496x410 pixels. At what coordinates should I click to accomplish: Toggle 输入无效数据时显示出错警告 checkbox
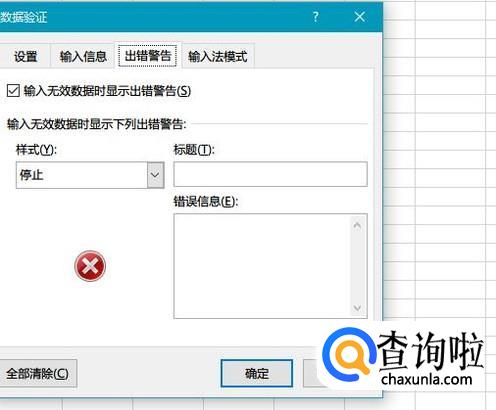pos(13,91)
